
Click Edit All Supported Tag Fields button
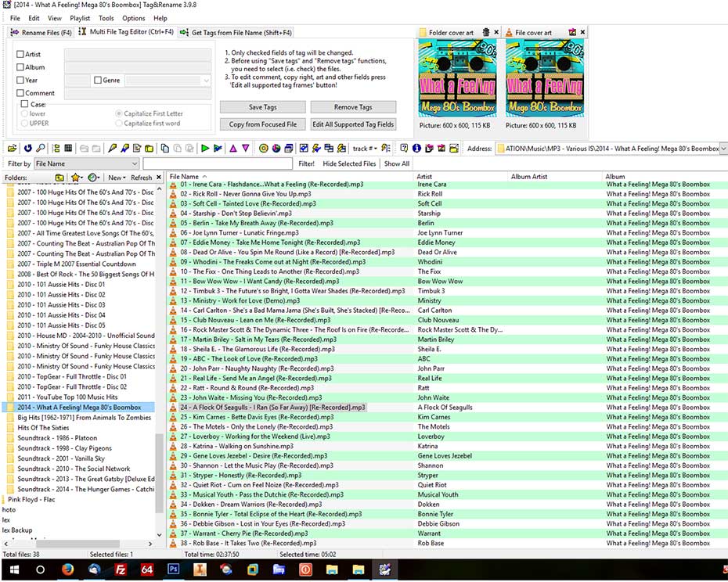[x=353, y=124]
